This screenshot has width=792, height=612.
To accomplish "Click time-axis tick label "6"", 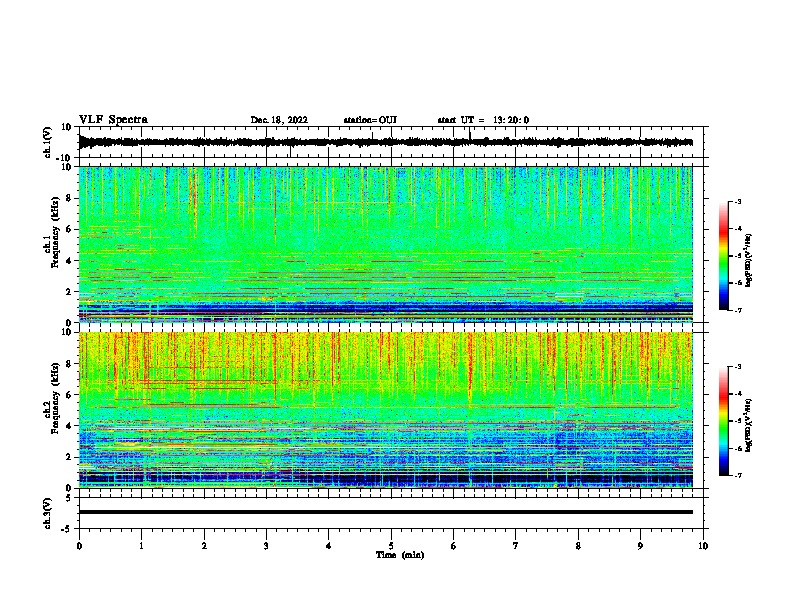I will pos(453,546).
